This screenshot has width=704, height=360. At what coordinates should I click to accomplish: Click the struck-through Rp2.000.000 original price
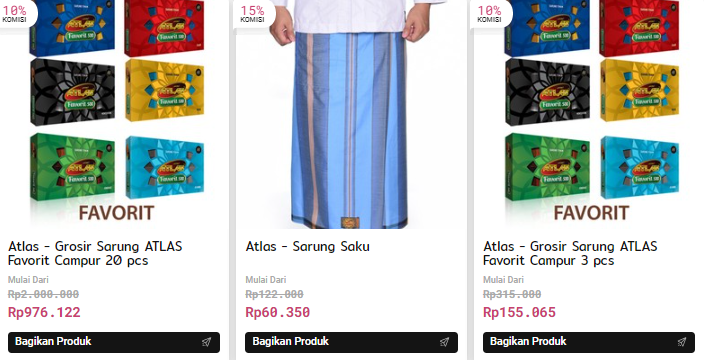coord(44,294)
